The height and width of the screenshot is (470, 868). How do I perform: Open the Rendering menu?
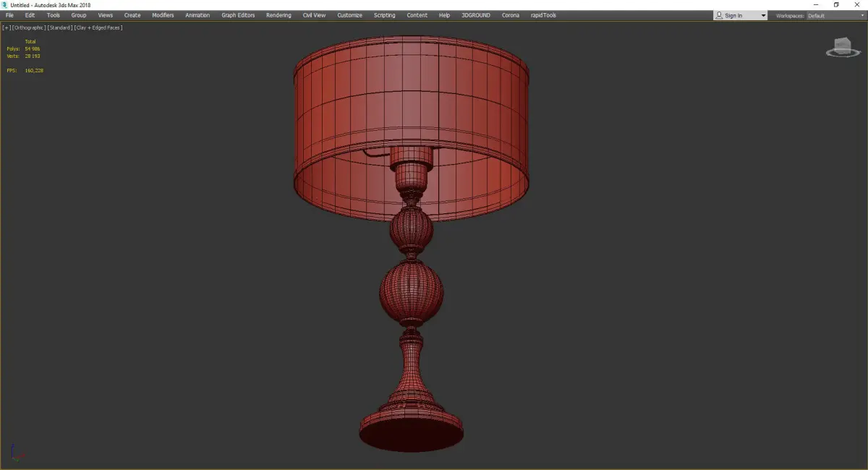tap(278, 15)
